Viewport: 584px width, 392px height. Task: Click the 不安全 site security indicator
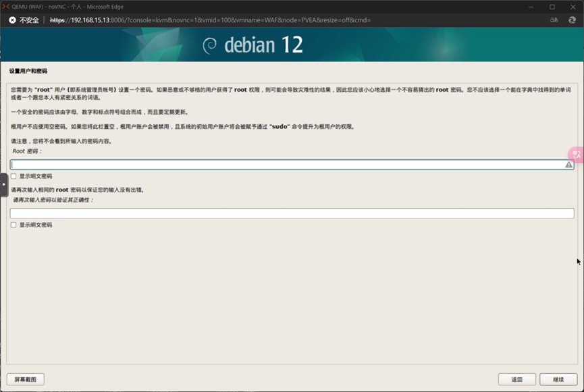coord(24,20)
